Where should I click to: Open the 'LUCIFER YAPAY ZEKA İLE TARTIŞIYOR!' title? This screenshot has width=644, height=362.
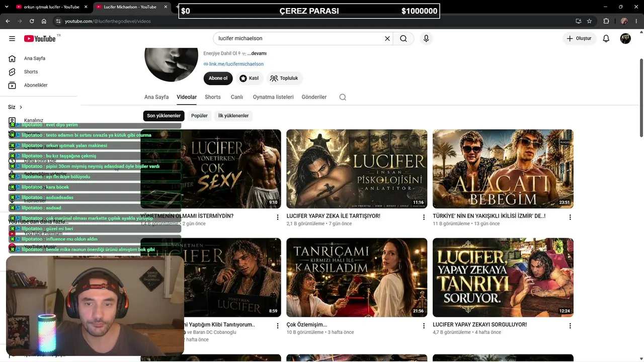point(334,216)
